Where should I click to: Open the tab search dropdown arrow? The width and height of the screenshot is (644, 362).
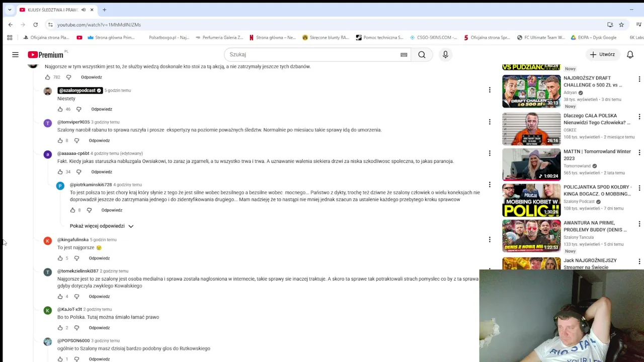pyautogui.click(x=9, y=10)
